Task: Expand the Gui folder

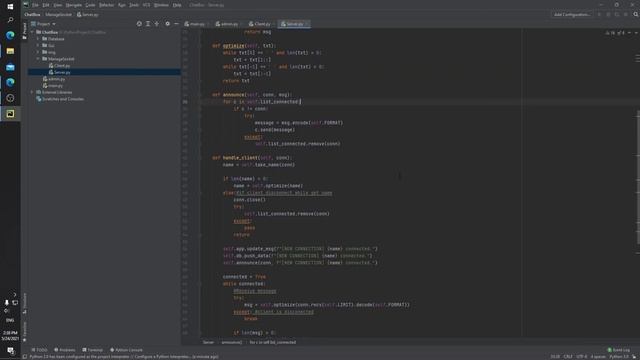Action: [38, 46]
